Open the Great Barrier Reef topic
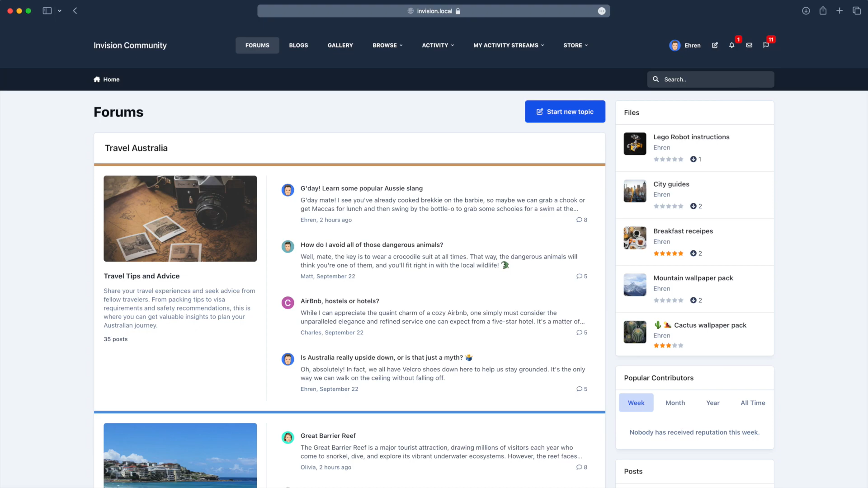 point(328,436)
